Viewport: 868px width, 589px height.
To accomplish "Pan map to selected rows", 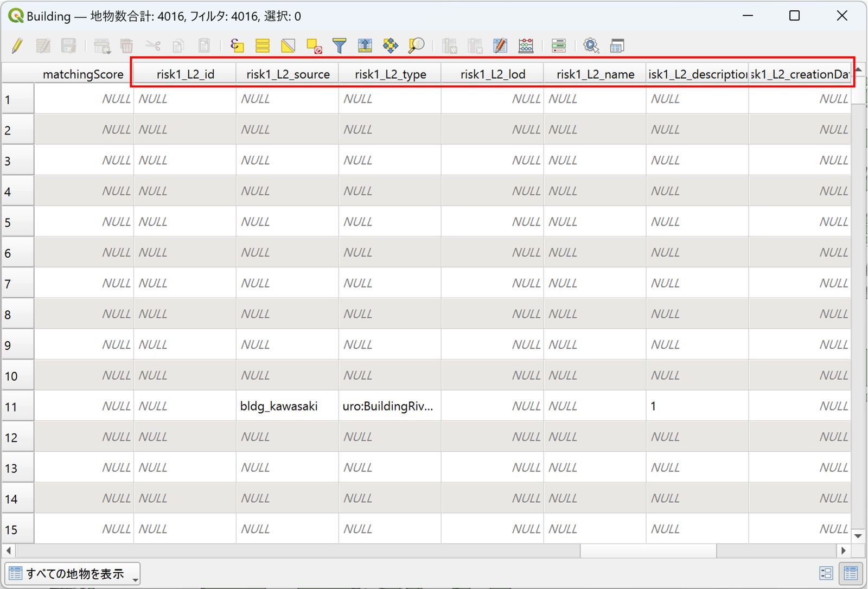I will [391, 46].
